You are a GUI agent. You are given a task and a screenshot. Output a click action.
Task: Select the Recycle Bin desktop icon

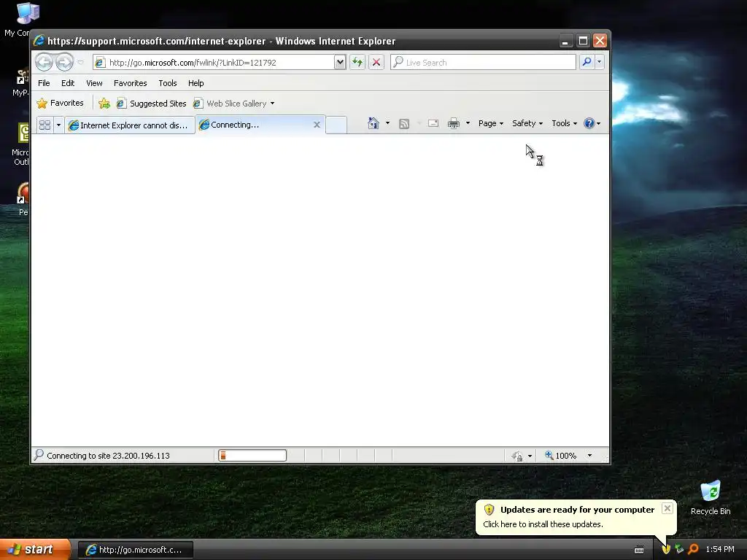tap(711, 498)
